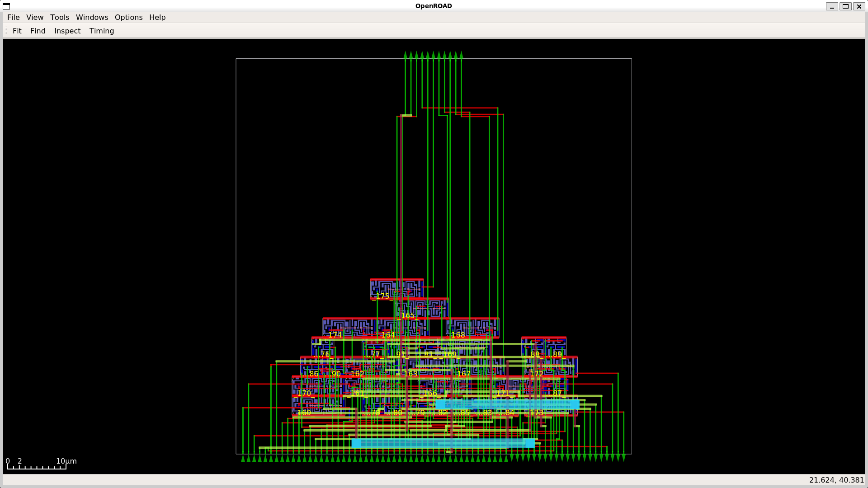Click the Fit toolbar button
This screenshot has width=868, height=488.
click(x=17, y=31)
